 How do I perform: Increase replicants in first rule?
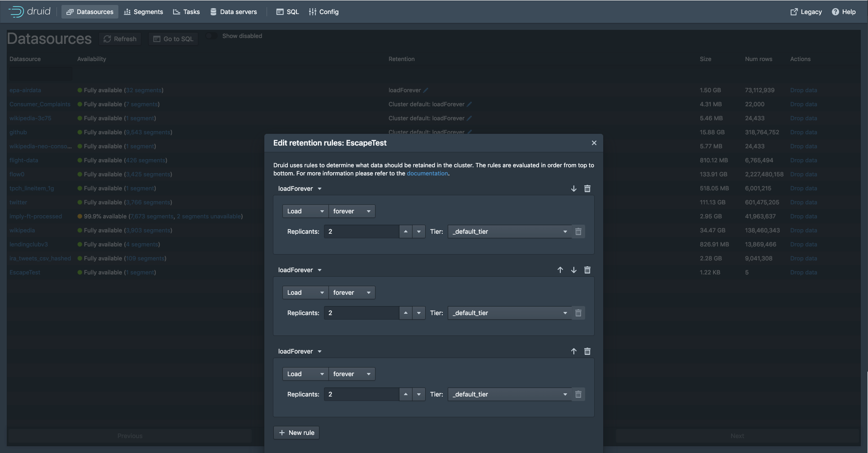pyautogui.click(x=406, y=231)
